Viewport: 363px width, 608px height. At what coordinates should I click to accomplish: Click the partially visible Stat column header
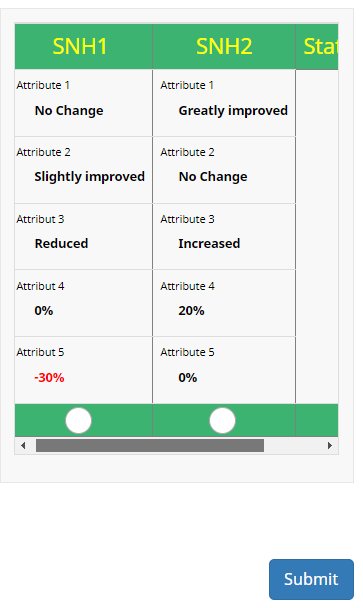(x=317, y=47)
